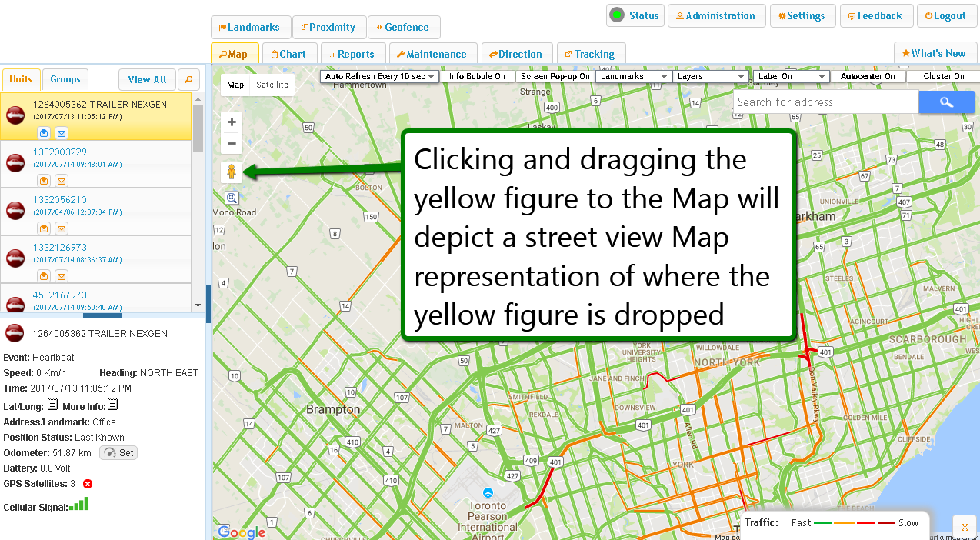
Task: Expand the Layers dropdown
Action: 710,77
